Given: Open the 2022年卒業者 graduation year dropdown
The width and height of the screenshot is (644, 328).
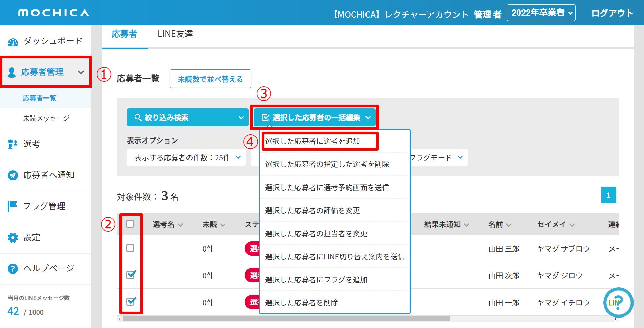Looking at the screenshot, I should [541, 13].
